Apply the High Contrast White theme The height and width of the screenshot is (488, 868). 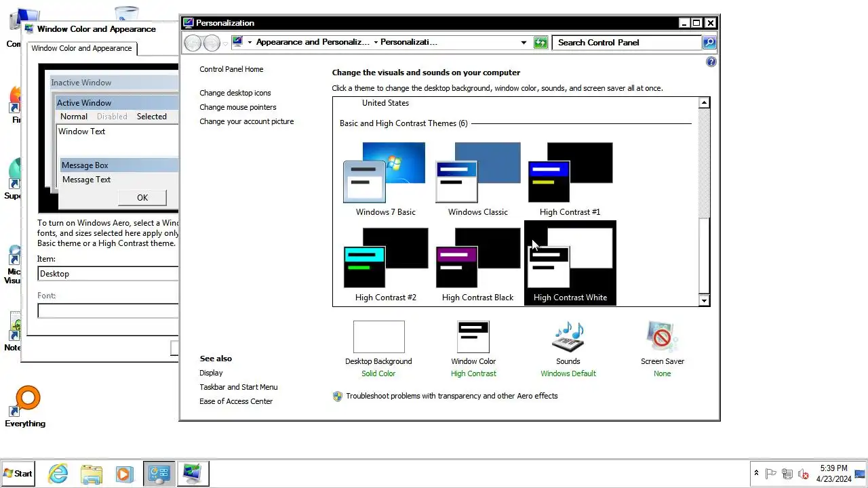click(x=570, y=263)
